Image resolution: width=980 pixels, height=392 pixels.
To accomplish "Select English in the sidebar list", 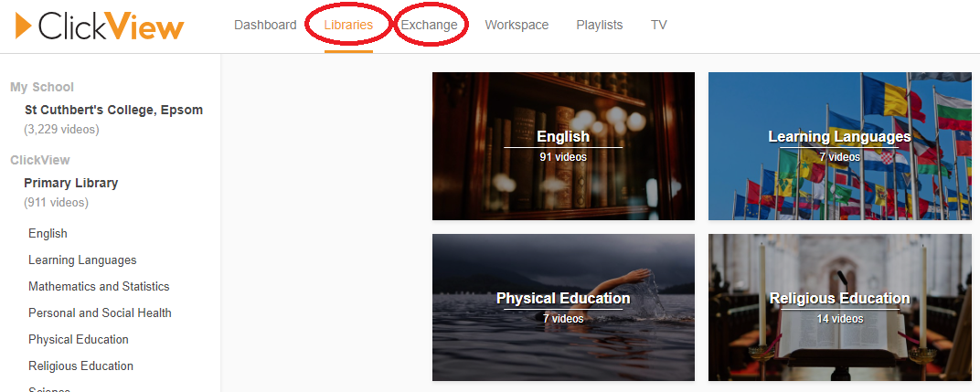I will [48, 233].
